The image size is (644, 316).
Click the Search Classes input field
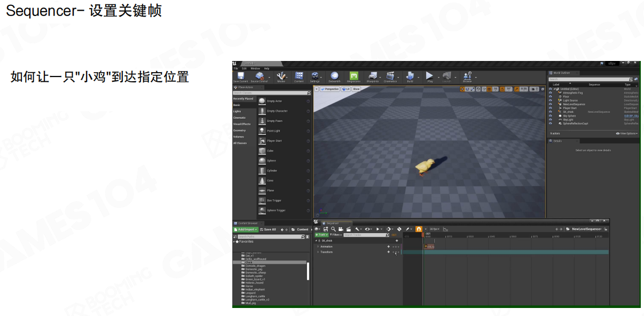[x=270, y=93]
